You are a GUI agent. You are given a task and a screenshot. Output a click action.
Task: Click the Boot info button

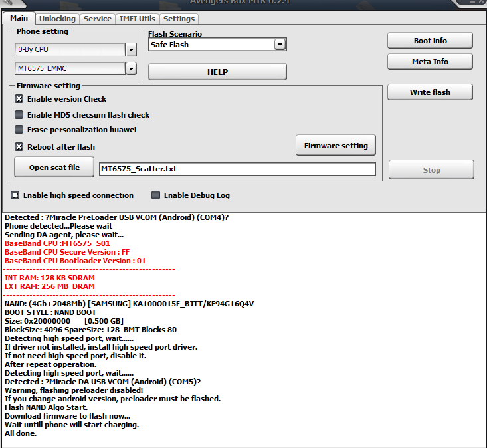pyautogui.click(x=430, y=41)
